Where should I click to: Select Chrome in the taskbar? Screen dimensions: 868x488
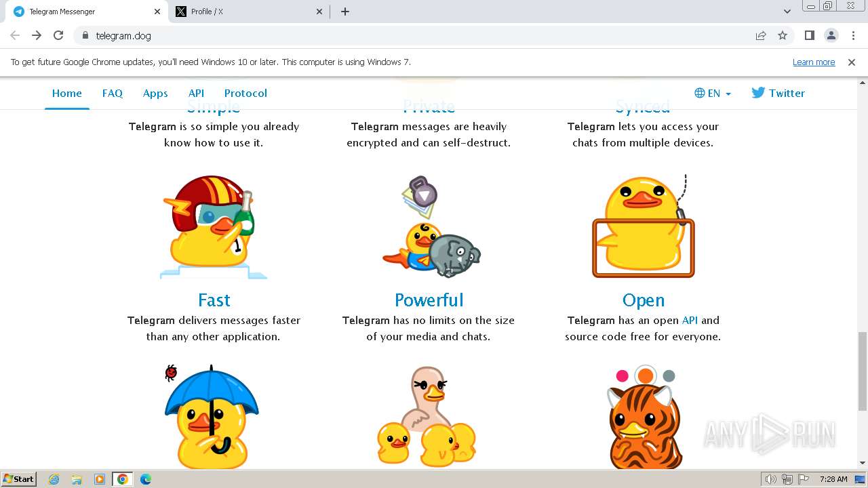[123, 479]
